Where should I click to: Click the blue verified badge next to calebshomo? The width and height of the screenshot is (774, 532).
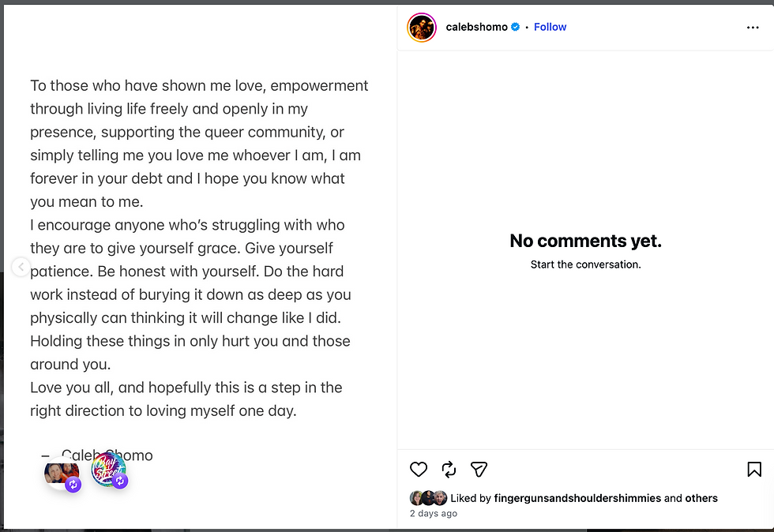point(515,27)
